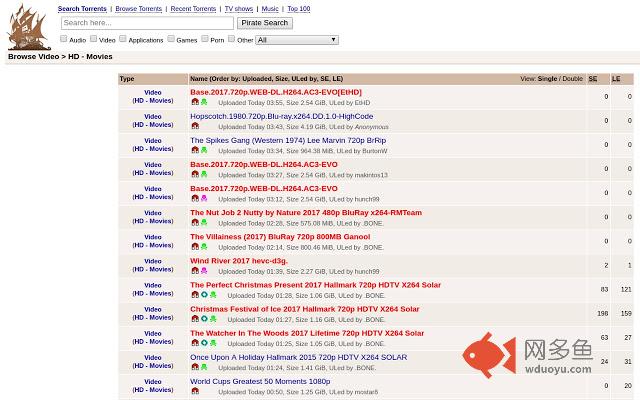Click magnet icon for Wind River 2017
The image size is (640, 400).
click(x=195, y=271)
